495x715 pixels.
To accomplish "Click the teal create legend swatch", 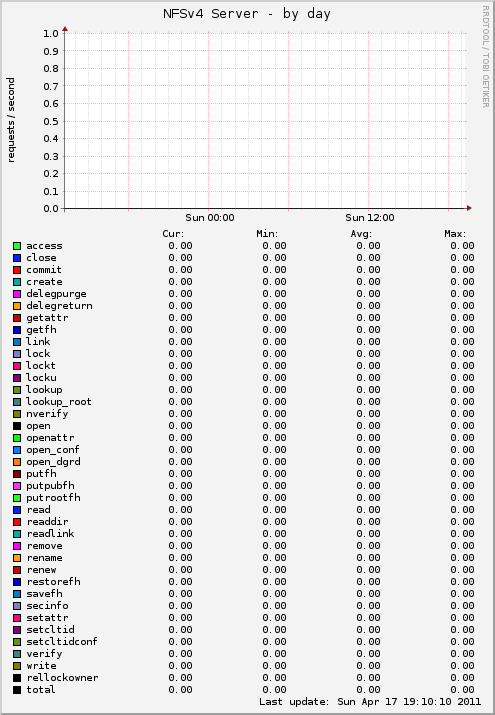I will pos(17,282).
